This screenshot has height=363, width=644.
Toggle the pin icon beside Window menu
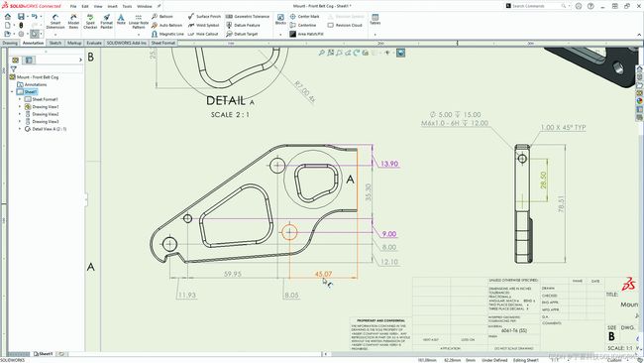pos(159,6)
